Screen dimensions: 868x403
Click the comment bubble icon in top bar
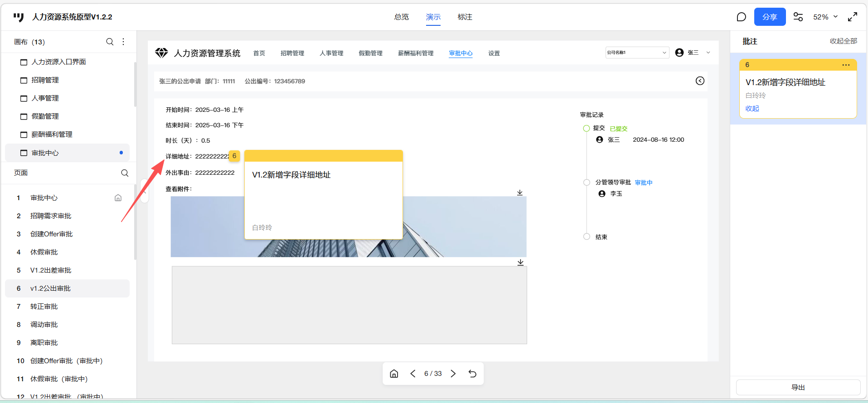pyautogui.click(x=741, y=17)
